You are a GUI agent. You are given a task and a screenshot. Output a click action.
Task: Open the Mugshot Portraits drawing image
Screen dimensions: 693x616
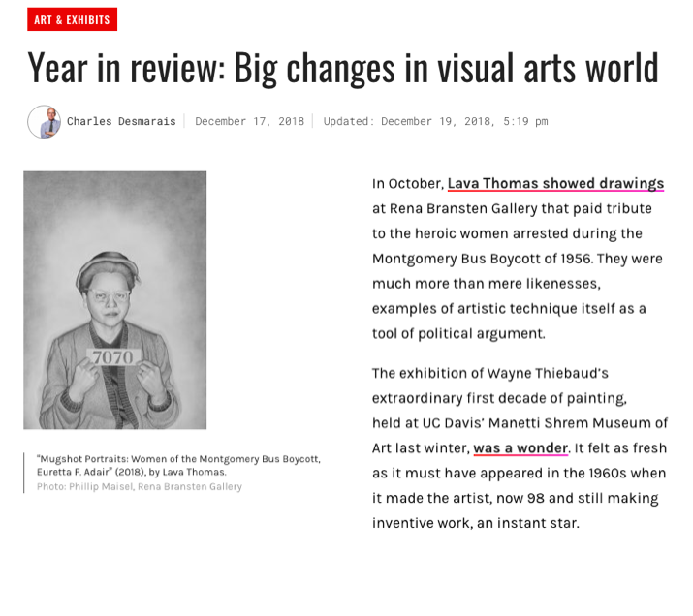[x=115, y=300]
